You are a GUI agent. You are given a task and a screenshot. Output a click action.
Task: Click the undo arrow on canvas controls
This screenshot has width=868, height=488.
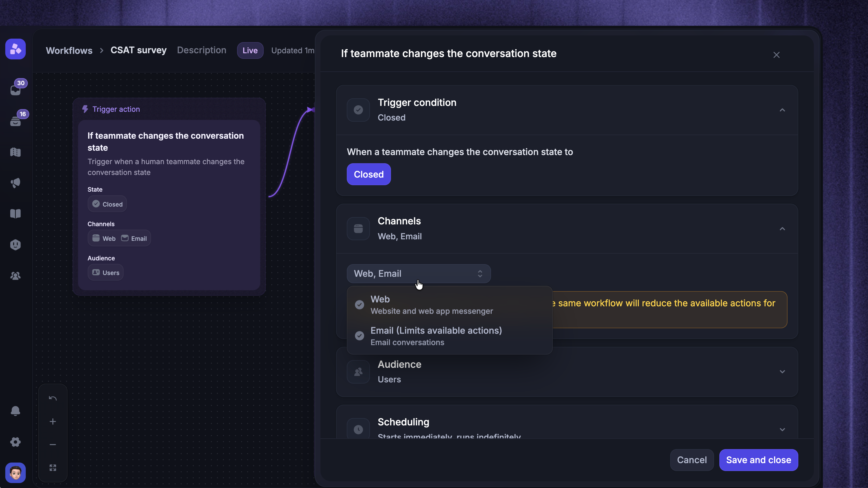[53, 398]
